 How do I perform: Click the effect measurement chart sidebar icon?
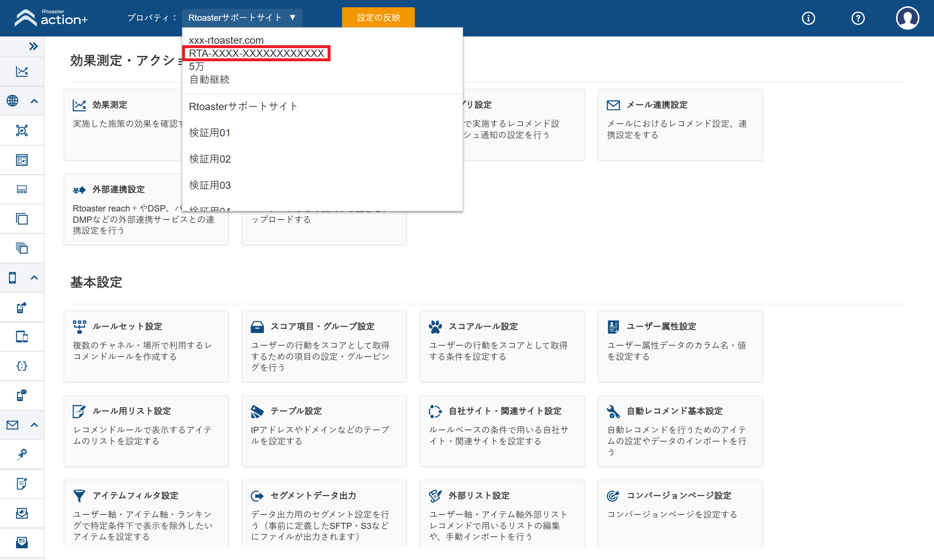22,71
